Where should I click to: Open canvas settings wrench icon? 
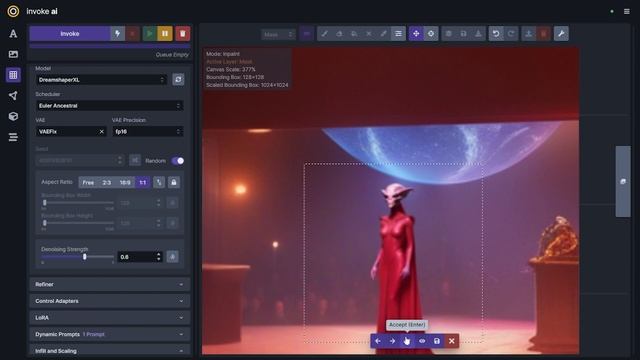coord(561,34)
